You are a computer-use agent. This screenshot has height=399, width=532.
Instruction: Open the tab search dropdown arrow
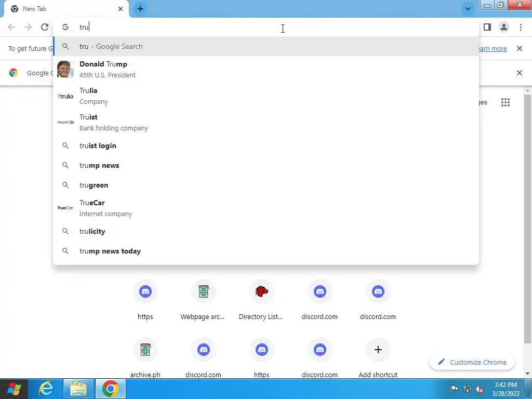(x=468, y=9)
